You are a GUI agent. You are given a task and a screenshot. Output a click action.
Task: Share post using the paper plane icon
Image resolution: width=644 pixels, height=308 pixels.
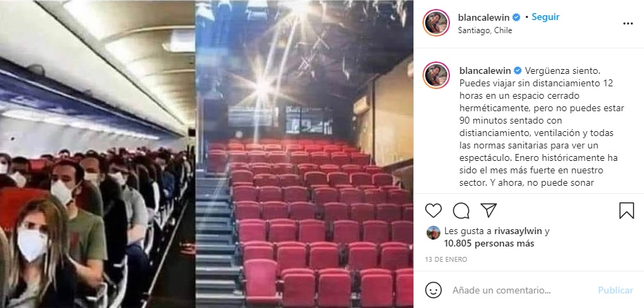click(489, 210)
